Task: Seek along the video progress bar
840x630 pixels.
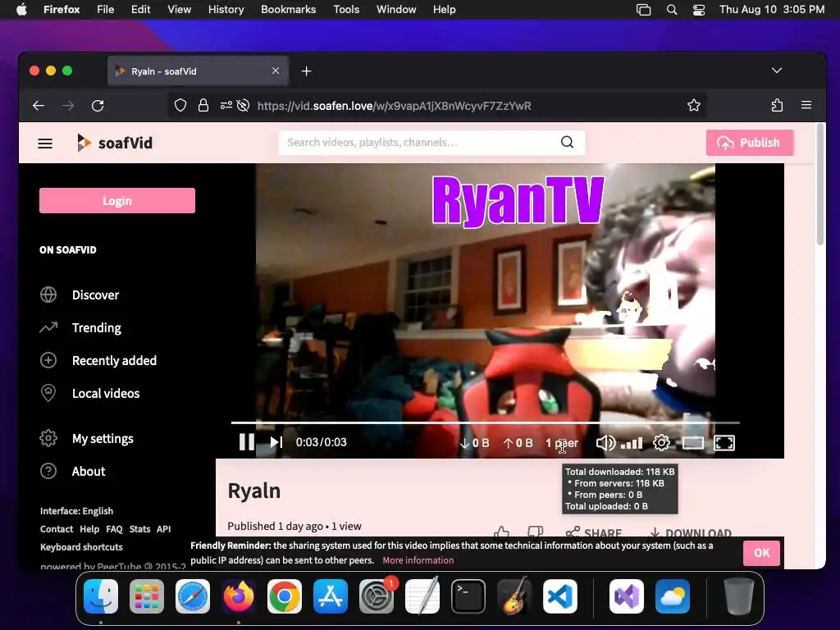Action: tap(486, 422)
